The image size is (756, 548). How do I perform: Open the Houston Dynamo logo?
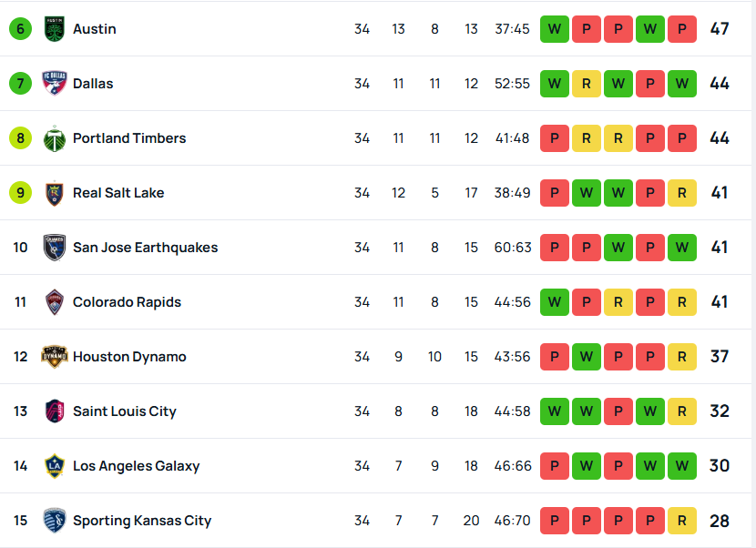(55, 357)
